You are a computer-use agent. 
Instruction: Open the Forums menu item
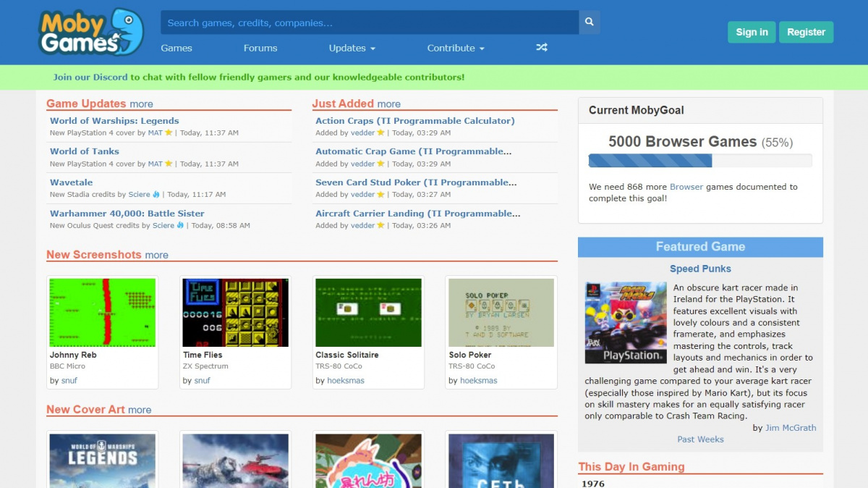260,48
